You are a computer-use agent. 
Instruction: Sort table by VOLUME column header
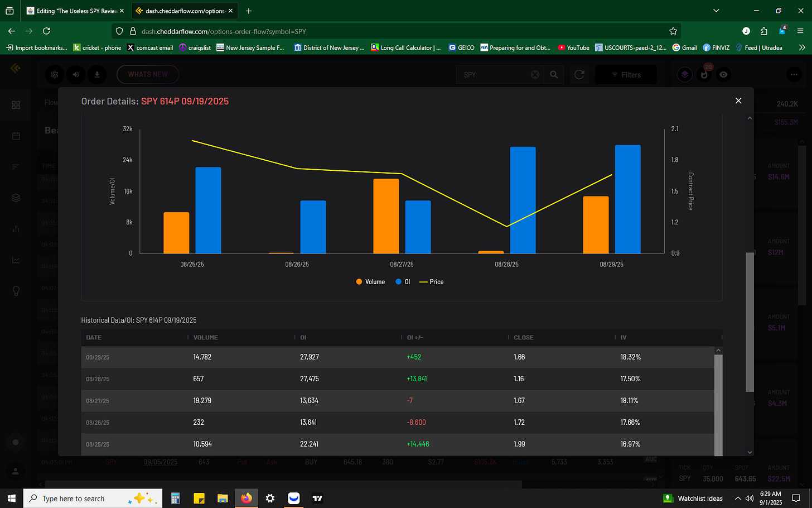206,338
